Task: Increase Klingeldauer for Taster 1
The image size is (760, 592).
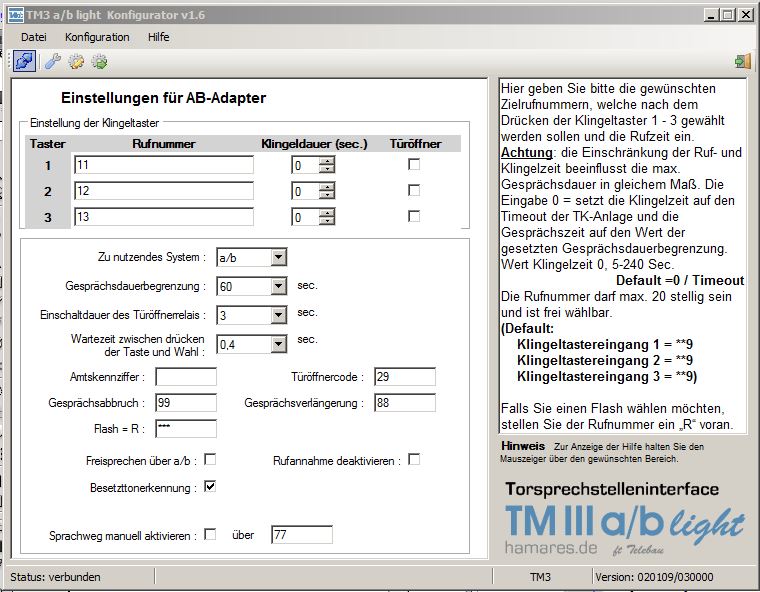Action: pyautogui.click(x=327, y=161)
